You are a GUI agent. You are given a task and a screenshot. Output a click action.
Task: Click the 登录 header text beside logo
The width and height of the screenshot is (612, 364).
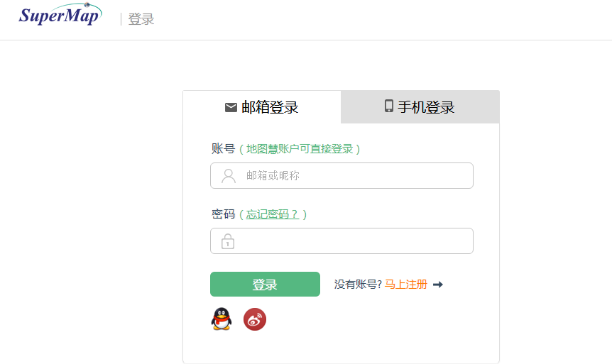click(141, 19)
